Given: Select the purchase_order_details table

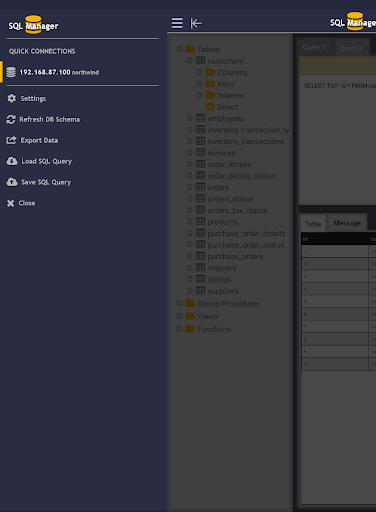Looking at the screenshot, I should point(246,233).
